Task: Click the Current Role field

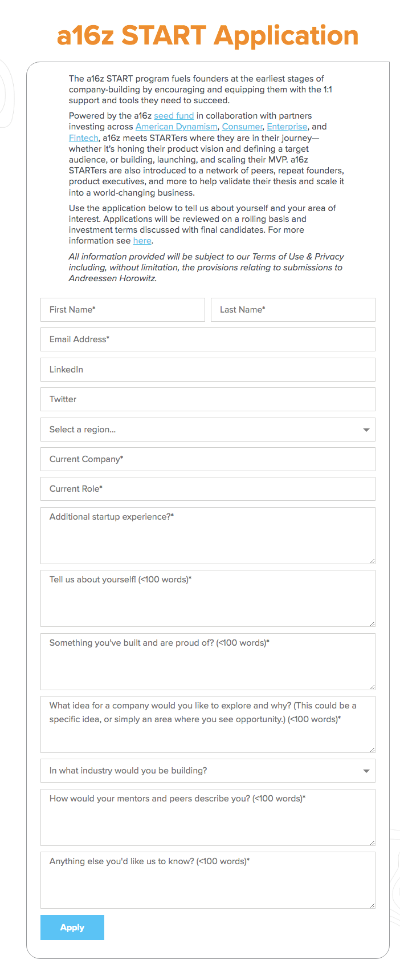Action: point(208,489)
